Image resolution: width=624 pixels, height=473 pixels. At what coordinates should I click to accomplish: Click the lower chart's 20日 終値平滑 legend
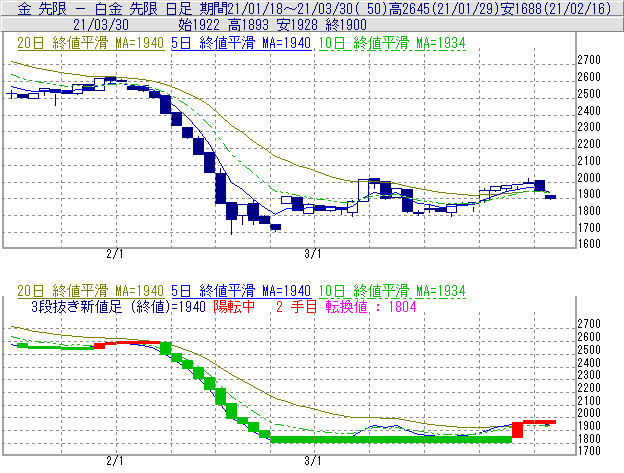[x=90, y=291]
